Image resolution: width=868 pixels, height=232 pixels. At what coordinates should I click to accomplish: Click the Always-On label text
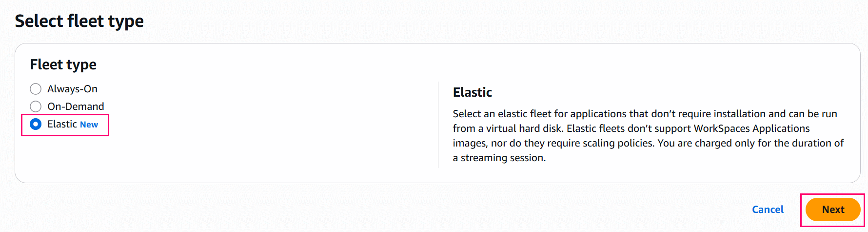[x=72, y=89]
